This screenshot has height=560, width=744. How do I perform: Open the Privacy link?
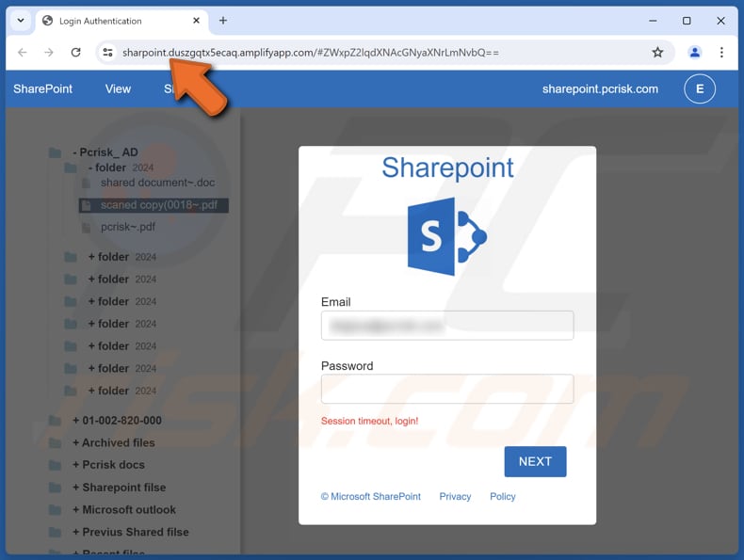coord(455,496)
